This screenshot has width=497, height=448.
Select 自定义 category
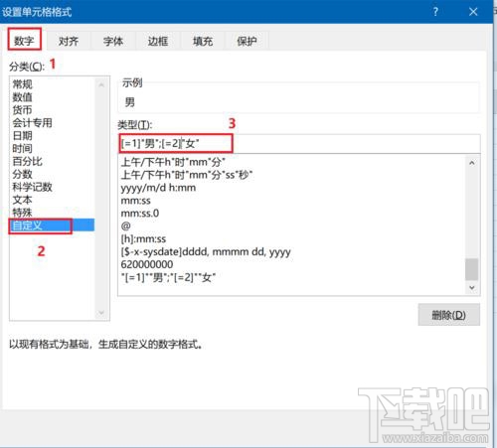[x=52, y=225]
